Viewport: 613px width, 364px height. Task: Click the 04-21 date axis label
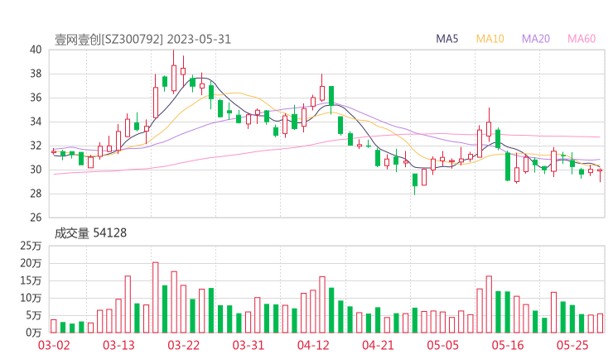(x=378, y=345)
